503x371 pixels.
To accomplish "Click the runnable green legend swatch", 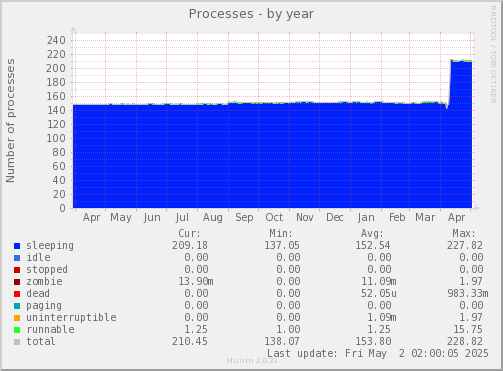I will pyautogui.click(x=17, y=330).
